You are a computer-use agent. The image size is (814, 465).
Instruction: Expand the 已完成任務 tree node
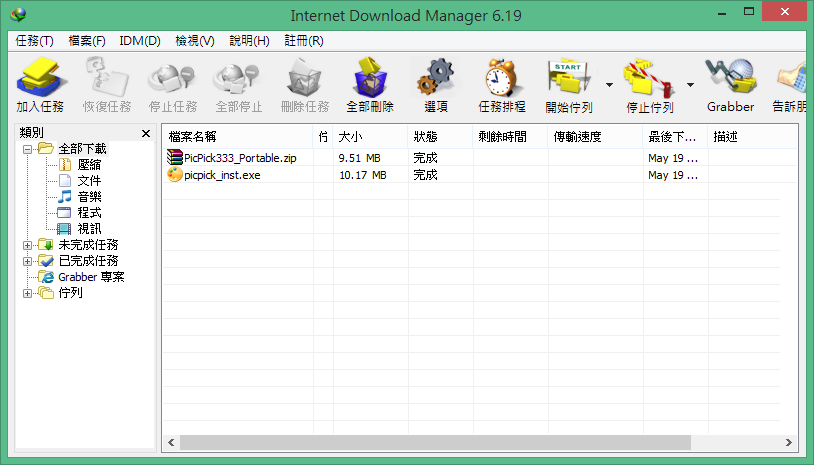(x=27, y=261)
